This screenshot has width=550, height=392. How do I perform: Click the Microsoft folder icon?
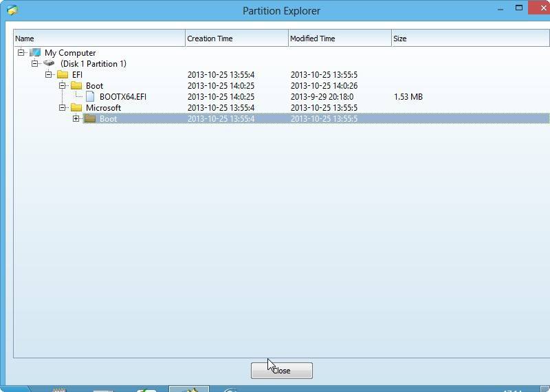76,108
